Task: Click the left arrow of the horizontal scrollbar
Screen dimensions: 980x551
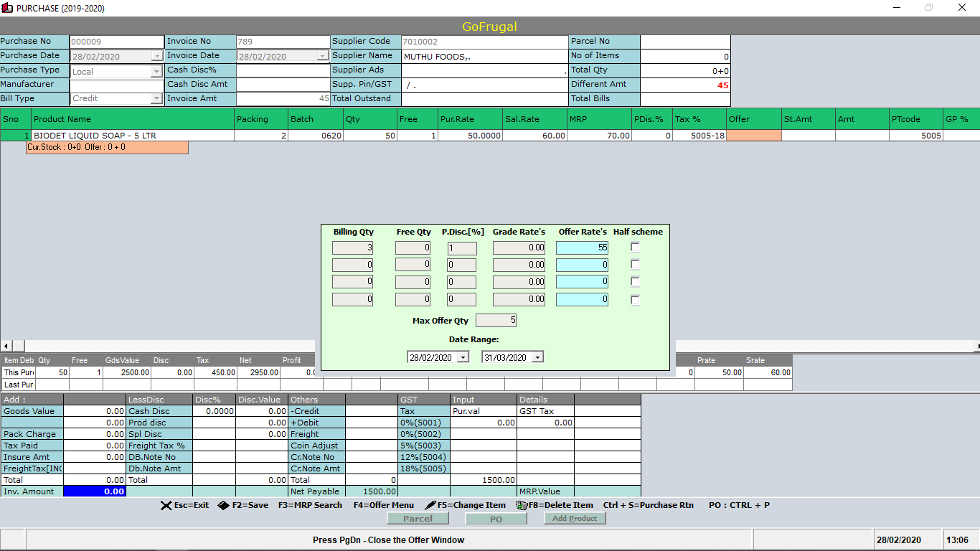Action: 6,347
